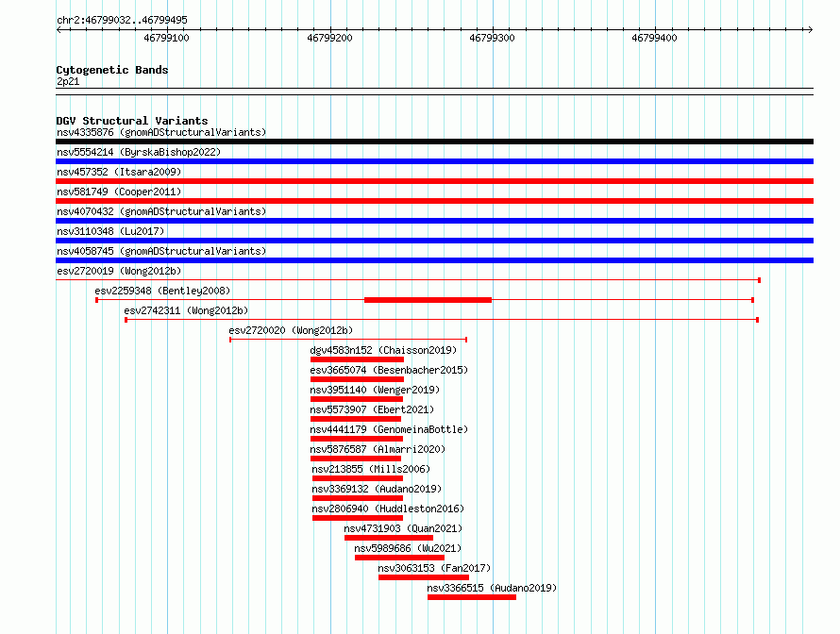Click the red bar under nsv5573907
Viewport: 840px width, 634px height.
[356, 419]
